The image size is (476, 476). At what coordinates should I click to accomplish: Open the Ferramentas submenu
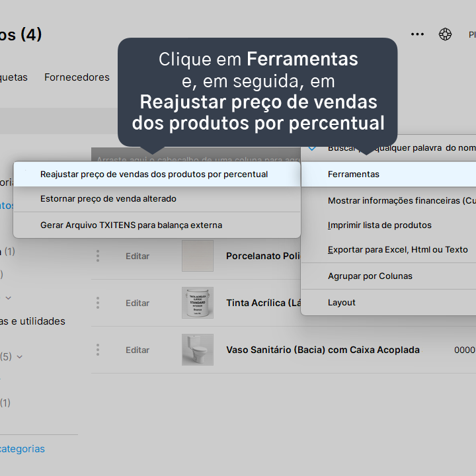389,175
